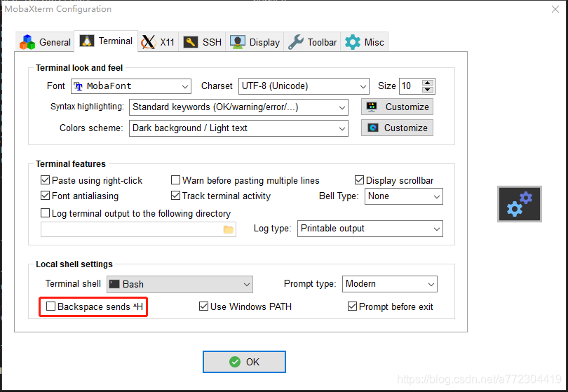Expand the Colors scheme dropdown
Image resolution: width=568 pixels, height=392 pixels.
(x=238, y=128)
